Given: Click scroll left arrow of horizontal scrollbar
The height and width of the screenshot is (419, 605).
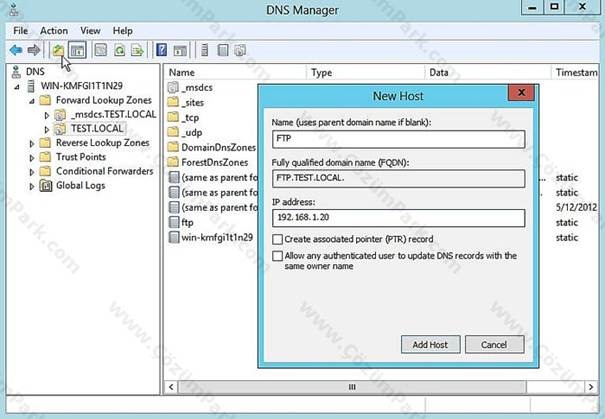Looking at the screenshot, I should [x=171, y=387].
